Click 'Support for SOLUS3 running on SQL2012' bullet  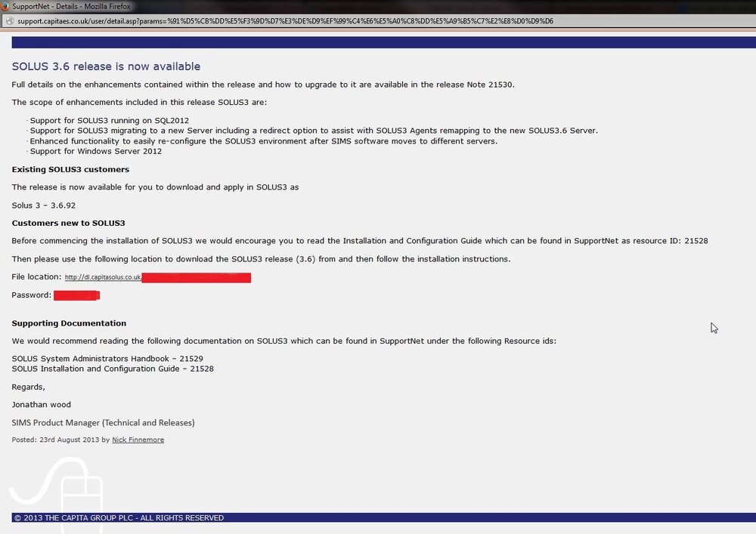coord(110,120)
